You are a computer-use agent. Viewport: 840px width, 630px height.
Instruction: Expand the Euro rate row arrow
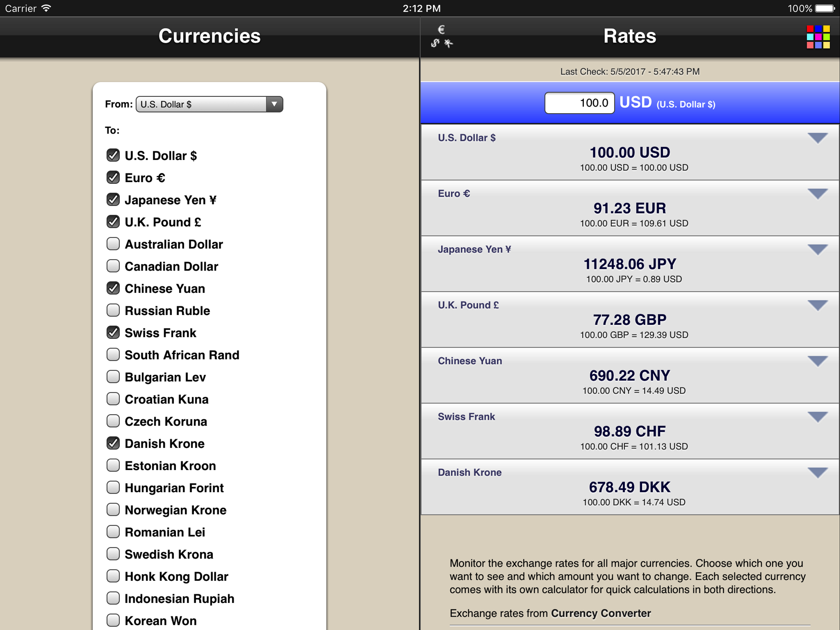pyautogui.click(x=818, y=194)
